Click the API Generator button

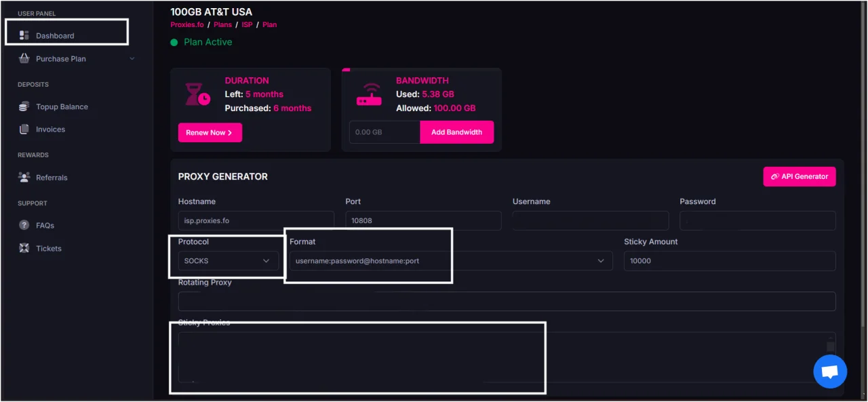pos(799,176)
